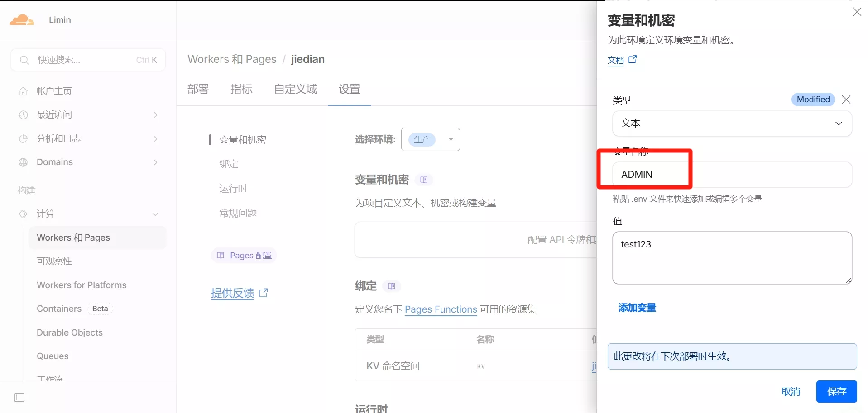The width and height of the screenshot is (868, 413).
Task: Collapse the 计算 section chevron
Action: pos(155,214)
